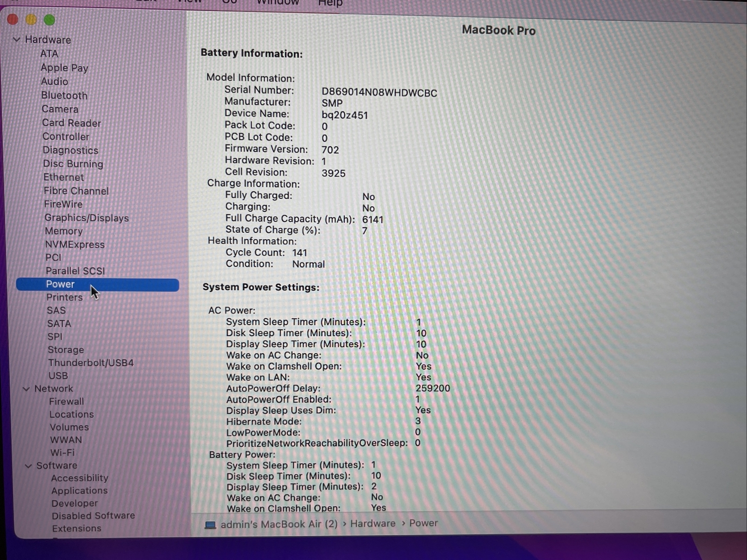Open the Extensions section

click(x=77, y=528)
